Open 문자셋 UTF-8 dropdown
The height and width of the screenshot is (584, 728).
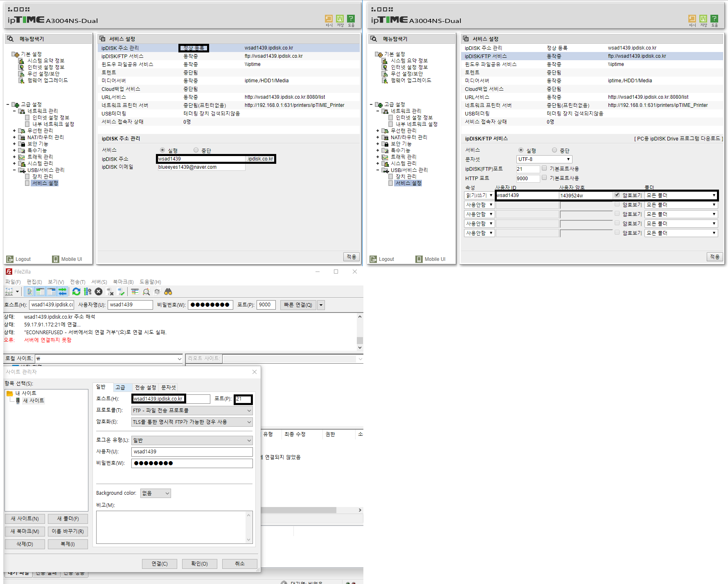(x=544, y=159)
